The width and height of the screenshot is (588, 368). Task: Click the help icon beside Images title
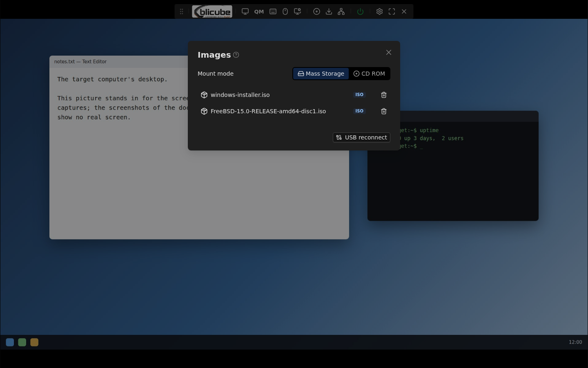coord(236,55)
